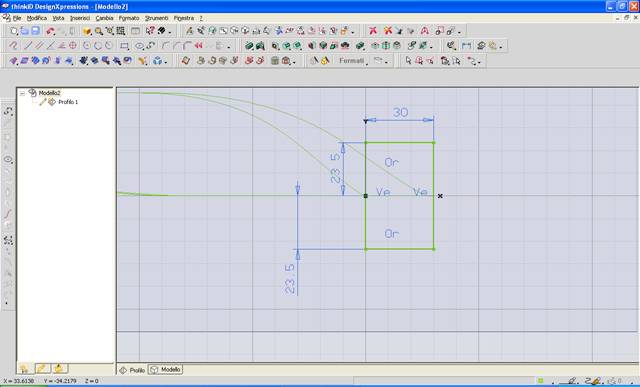640x387 pixels.
Task: Click the black x point marker right of rectangle
Action: coord(440,196)
